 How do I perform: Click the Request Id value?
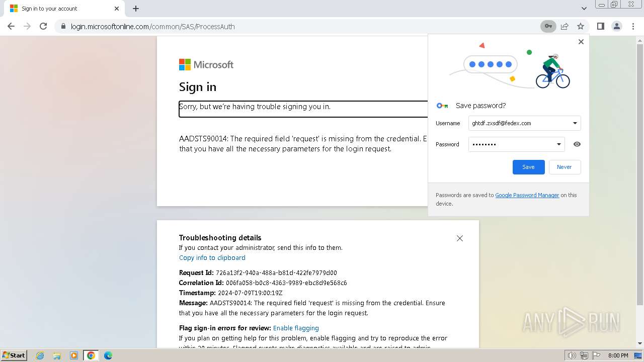click(x=276, y=273)
